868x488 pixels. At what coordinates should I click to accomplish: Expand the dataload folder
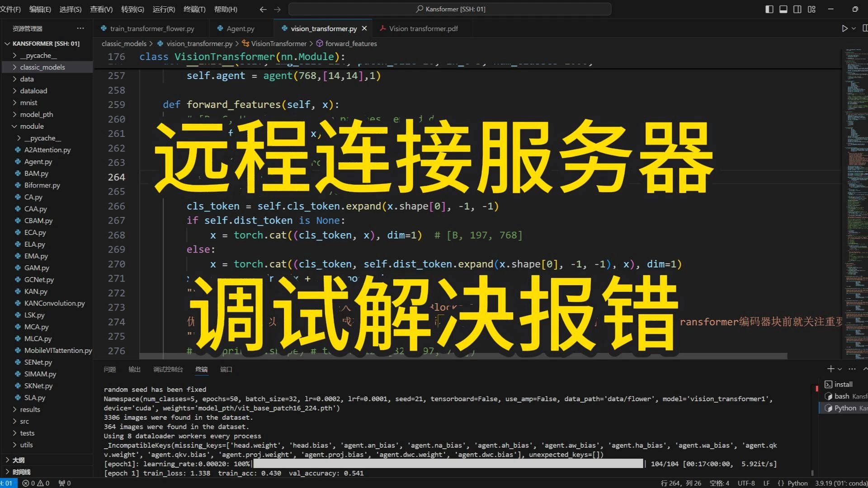(47, 90)
